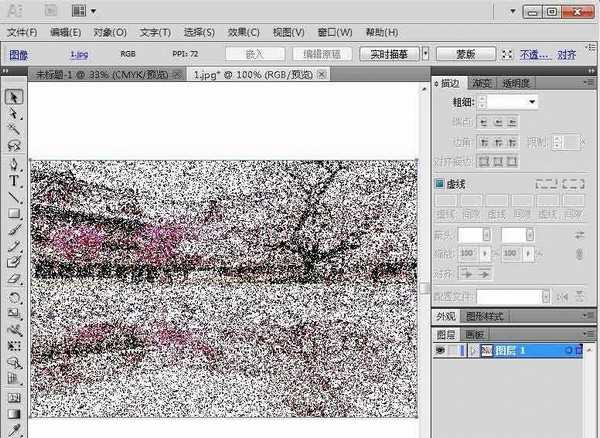Enable the 虚线 dashed line checkbox
This screenshot has height=438, width=600.
pos(439,184)
